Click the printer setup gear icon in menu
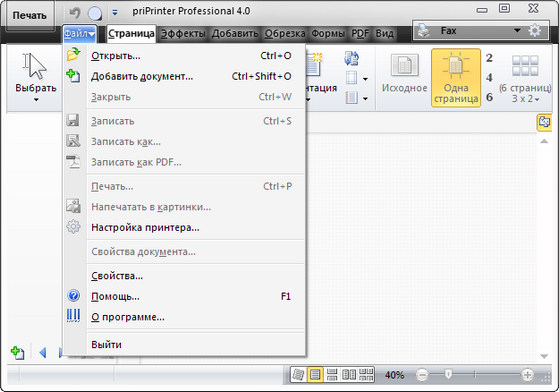The width and height of the screenshot is (559, 392). pos(73,227)
